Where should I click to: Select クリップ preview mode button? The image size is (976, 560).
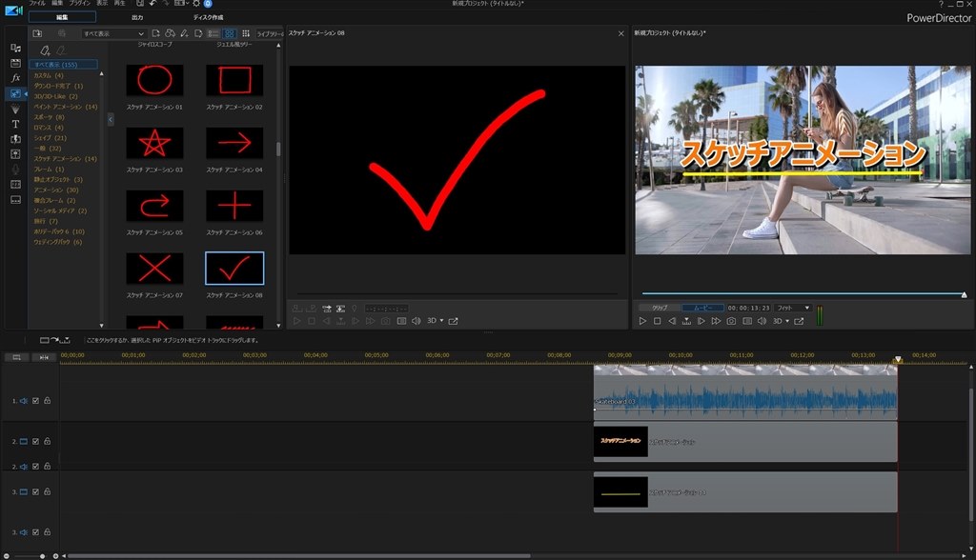[x=660, y=308]
